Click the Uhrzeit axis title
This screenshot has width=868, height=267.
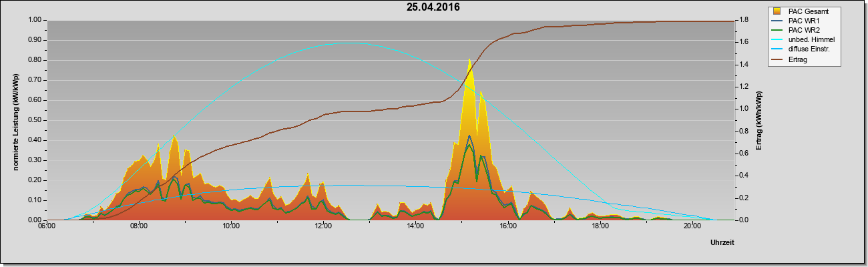[722, 243]
